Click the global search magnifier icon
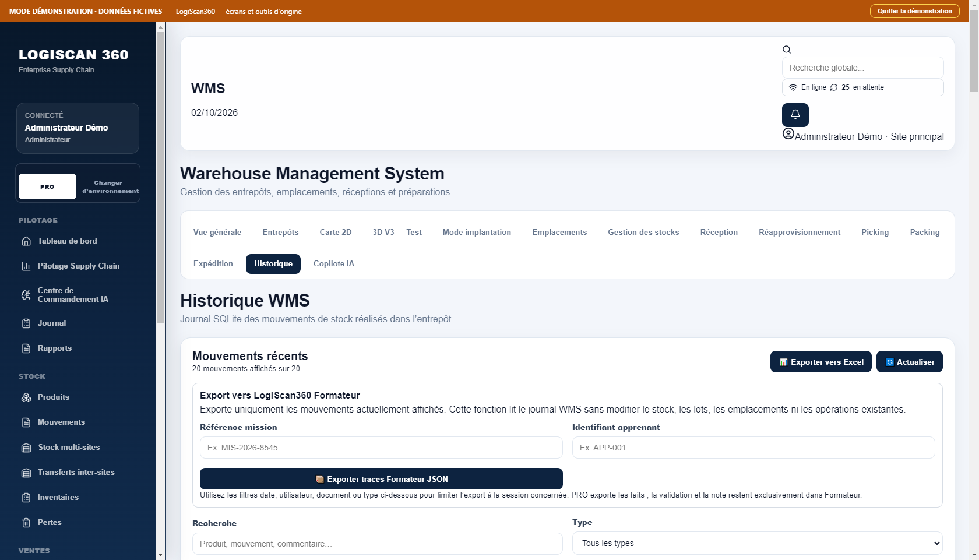Viewport: 979px width, 560px height. 787,50
